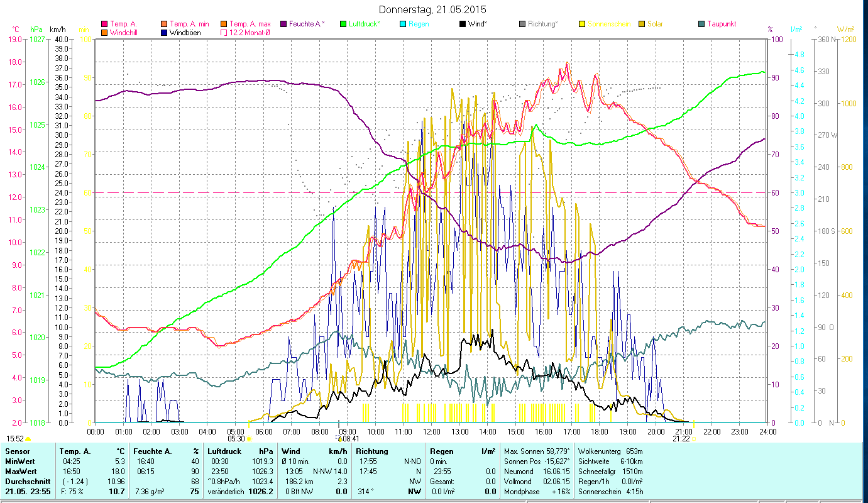Click the sun marker beside 15:52
868x503 pixels.
(x=28, y=439)
